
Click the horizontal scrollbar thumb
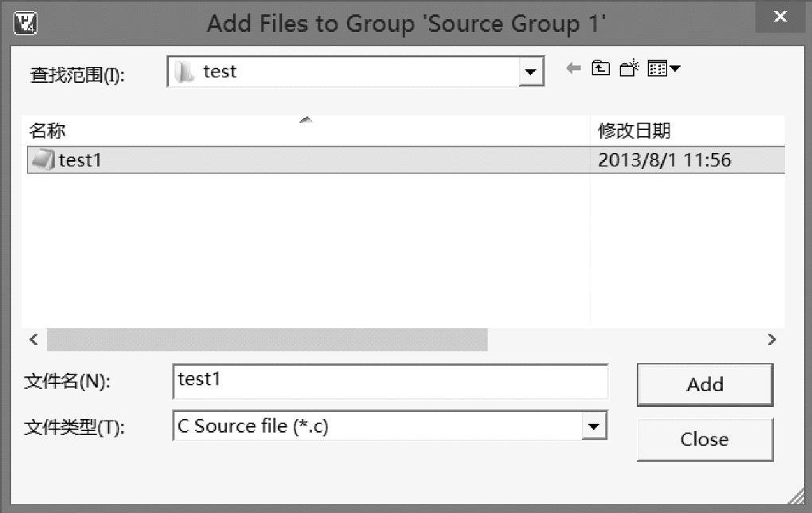pyautogui.click(x=267, y=340)
